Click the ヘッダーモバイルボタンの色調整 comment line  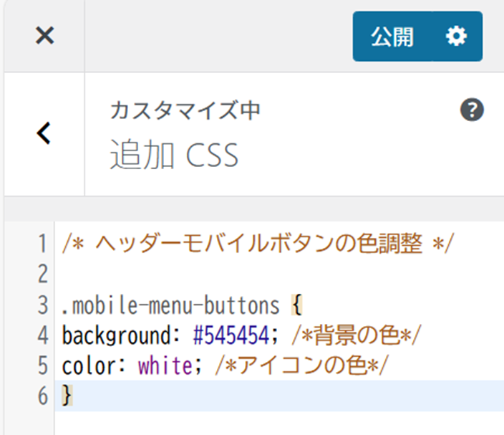[258, 244]
